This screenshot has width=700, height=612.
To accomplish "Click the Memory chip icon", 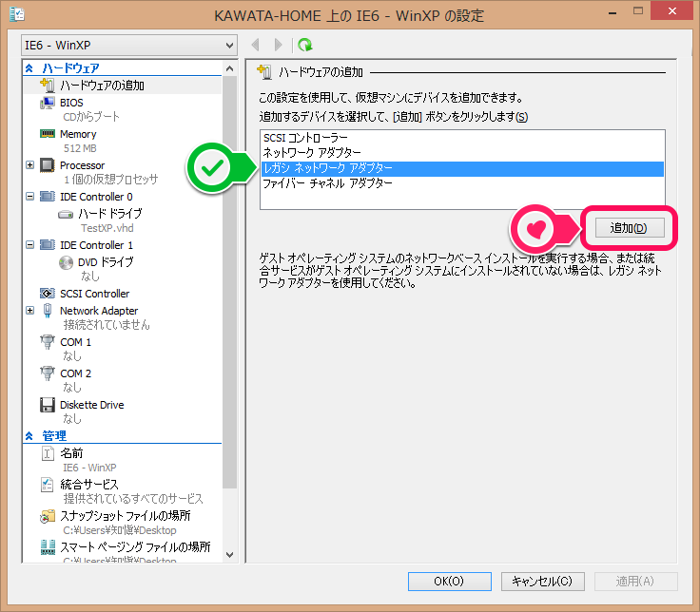I will click(48, 134).
